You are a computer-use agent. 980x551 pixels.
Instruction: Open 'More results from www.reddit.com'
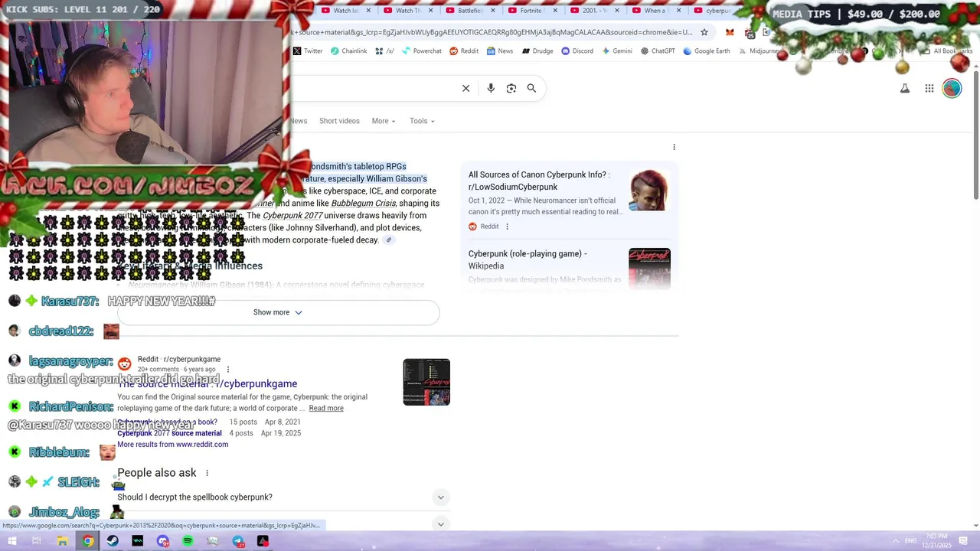(172, 445)
